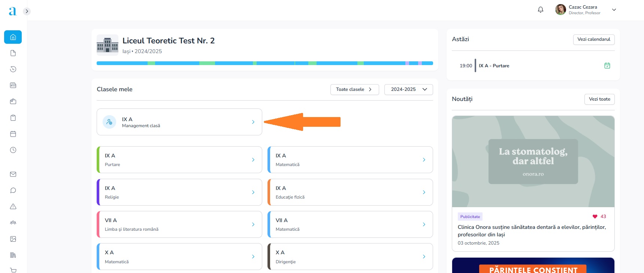Open the La stomatolog dar altfel news image
The image size is (644, 273).
coord(533,161)
